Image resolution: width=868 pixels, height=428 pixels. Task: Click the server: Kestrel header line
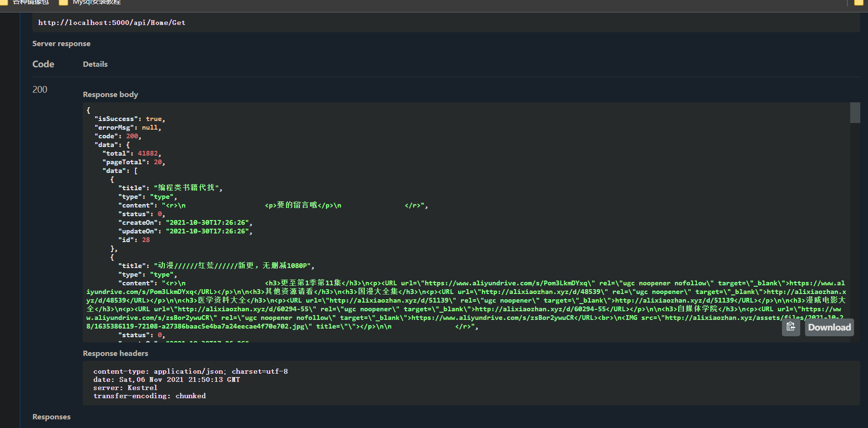point(125,388)
